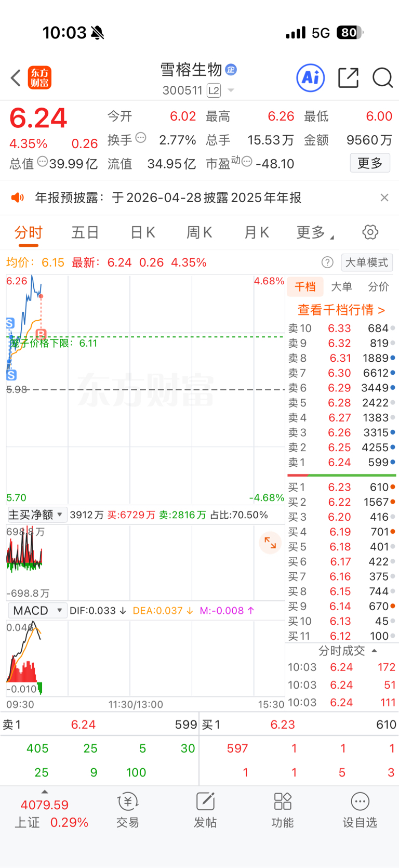
Task: Tap the red B marker on chart
Action: click(x=41, y=334)
